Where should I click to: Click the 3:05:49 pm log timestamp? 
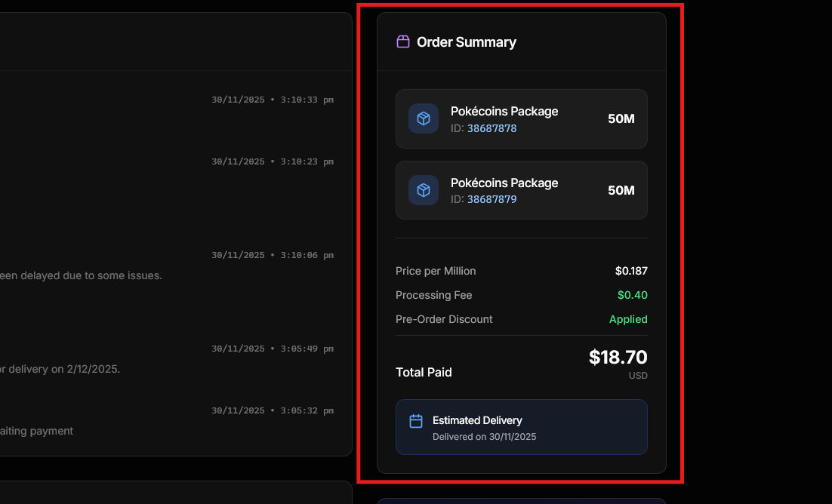pyautogui.click(x=273, y=349)
